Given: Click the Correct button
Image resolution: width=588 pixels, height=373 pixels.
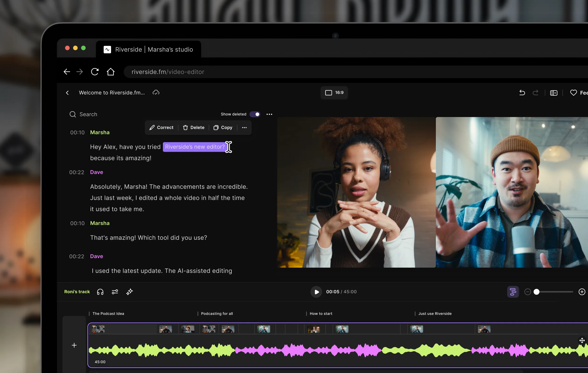Looking at the screenshot, I should [161, 128].
